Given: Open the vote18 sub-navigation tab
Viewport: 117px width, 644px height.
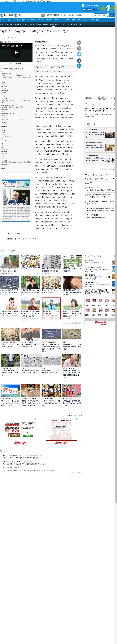Looking at the screenshot, I should pos(45,25).
